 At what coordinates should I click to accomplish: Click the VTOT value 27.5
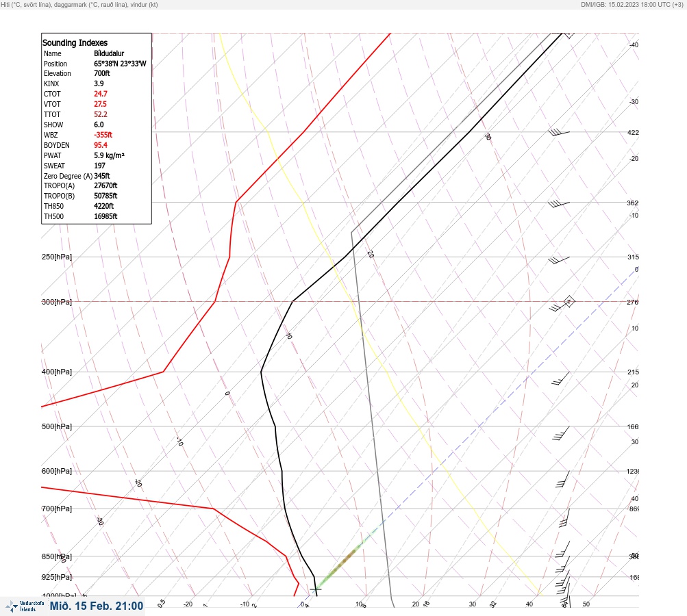click(100, 104)
